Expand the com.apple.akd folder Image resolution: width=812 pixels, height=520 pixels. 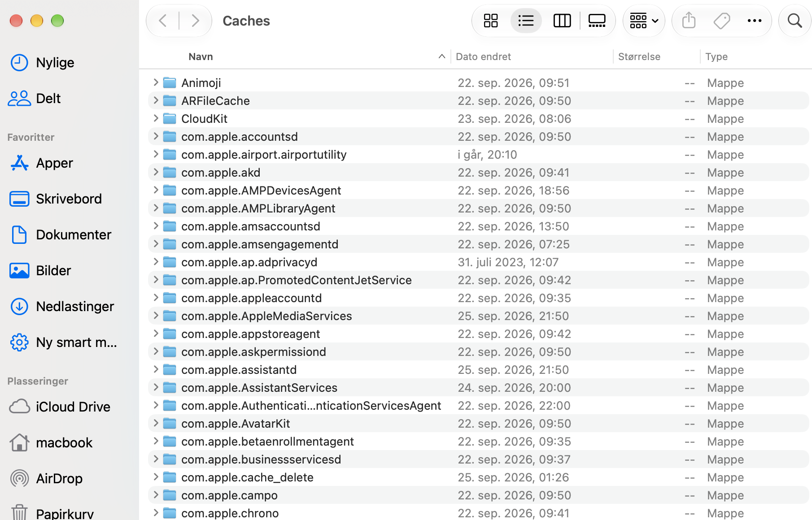(x=156, y=172)
